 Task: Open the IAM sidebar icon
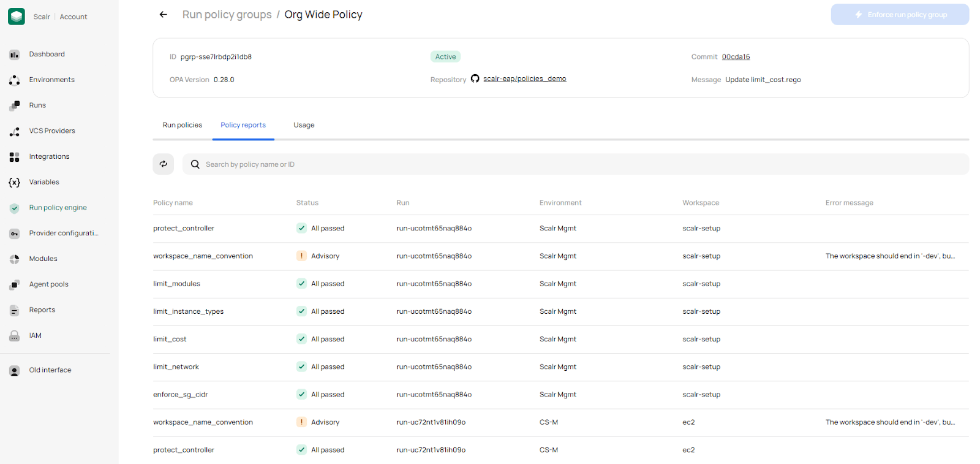coord(15,336)
